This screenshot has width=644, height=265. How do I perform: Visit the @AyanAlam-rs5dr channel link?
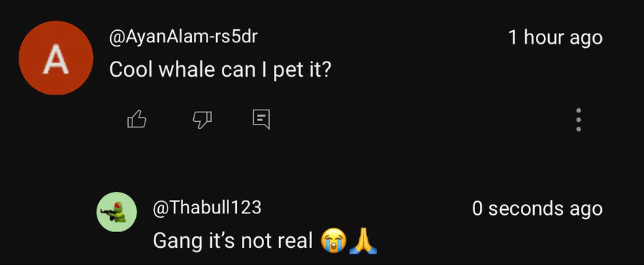click(183, 37)
